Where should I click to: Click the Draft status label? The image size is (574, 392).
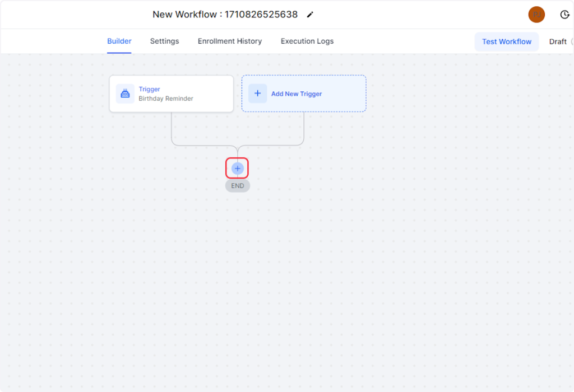click(x=558, y=41)
